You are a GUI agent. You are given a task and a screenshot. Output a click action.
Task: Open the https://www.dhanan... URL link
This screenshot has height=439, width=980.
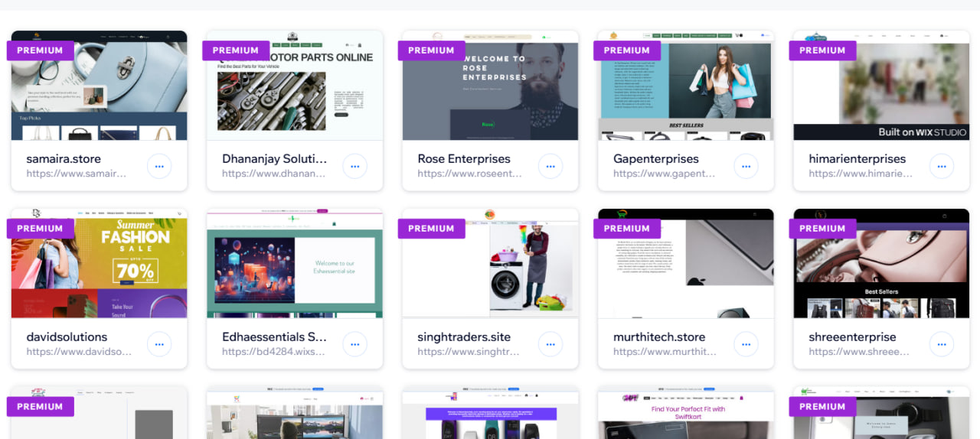[x=273, y=174]
